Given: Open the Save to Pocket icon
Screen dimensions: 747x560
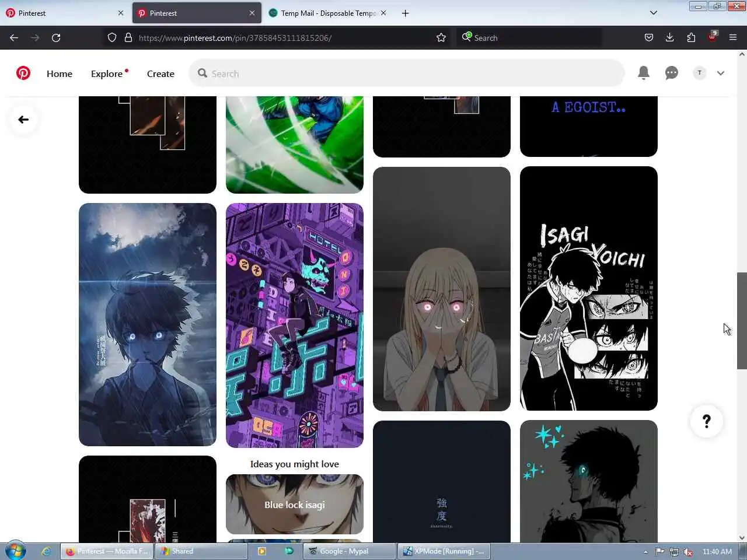Looking at the screenshot, I should coord(648,37).
